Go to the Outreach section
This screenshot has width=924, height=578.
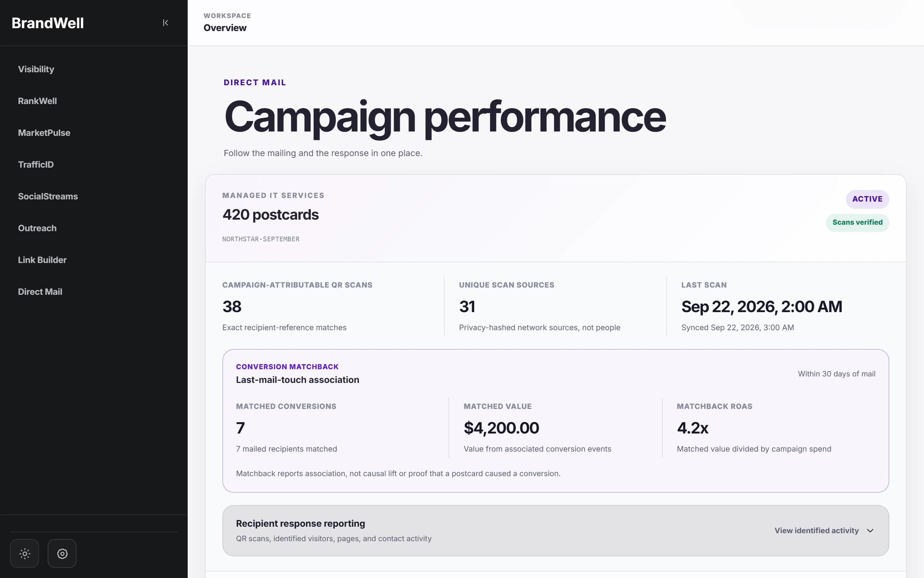tap(38, 228)
